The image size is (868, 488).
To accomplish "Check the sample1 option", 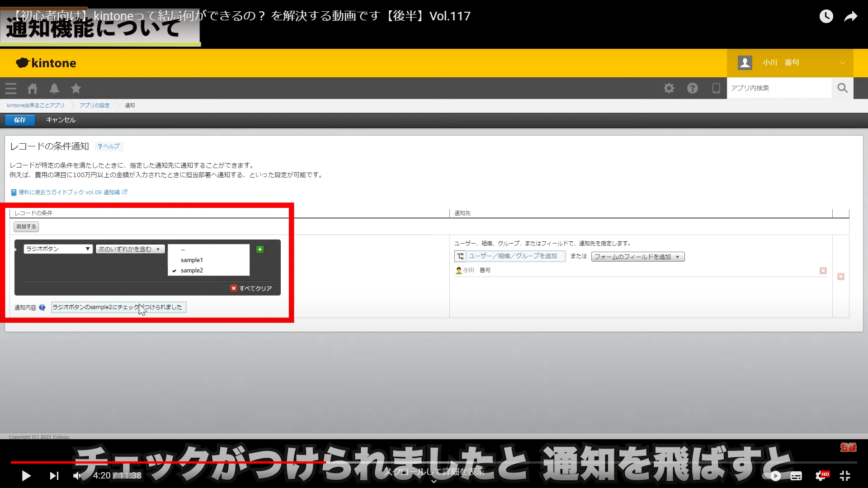I will [192, 260].
